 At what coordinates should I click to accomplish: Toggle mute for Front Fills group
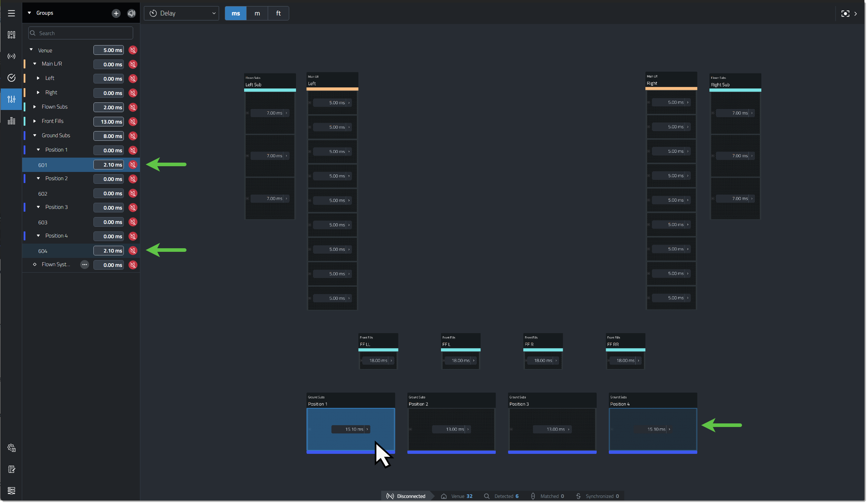click(133, 122)
